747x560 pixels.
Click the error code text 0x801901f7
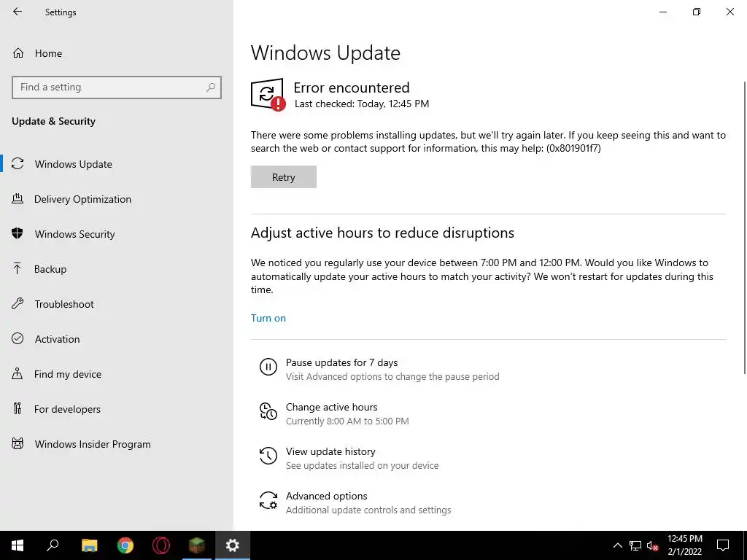click(x=573, y=148)
